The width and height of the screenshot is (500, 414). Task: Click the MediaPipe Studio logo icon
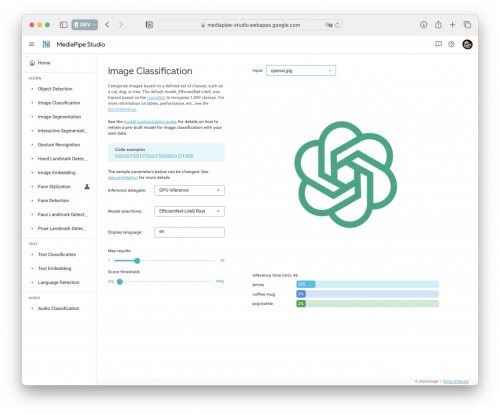(46, 44)
